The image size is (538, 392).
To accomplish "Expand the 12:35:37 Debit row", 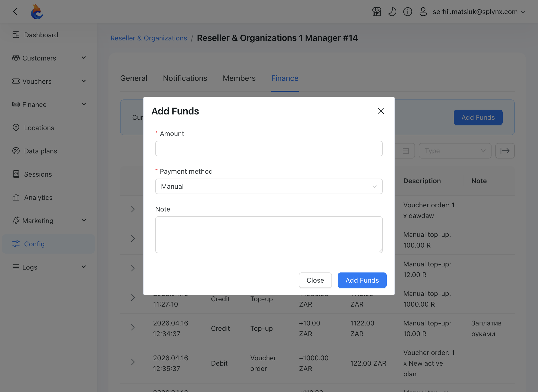I will pyautogui.click(x=133, y=362).
